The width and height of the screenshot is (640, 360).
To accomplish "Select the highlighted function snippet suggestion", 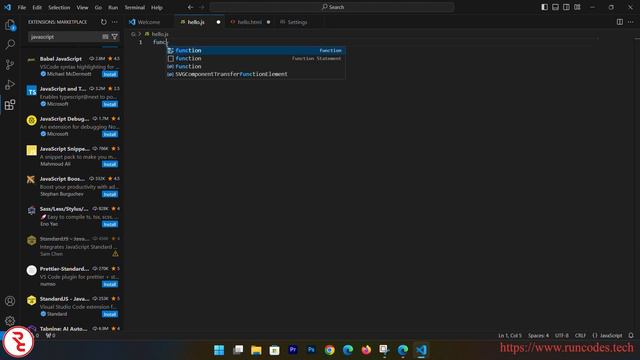I will [x=256, y=51].
